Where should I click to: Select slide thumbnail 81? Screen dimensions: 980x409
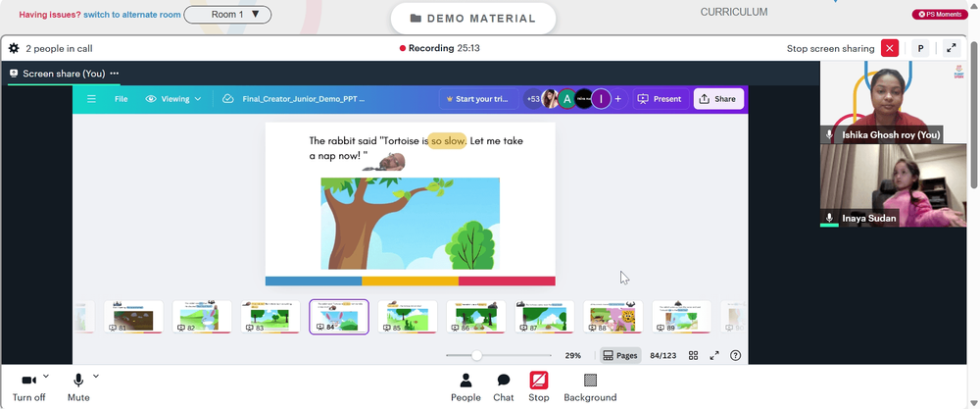pyautogui.click(x=133, y=317)
